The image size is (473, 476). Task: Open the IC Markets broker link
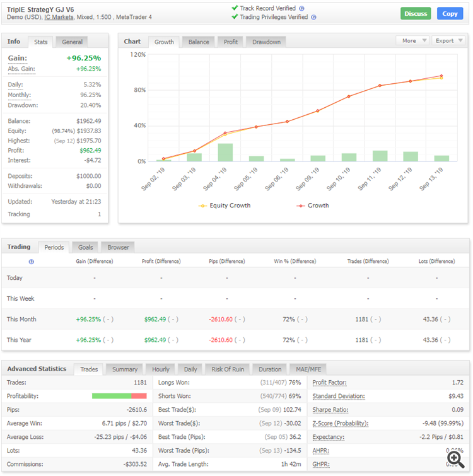(x=59, y=17)
